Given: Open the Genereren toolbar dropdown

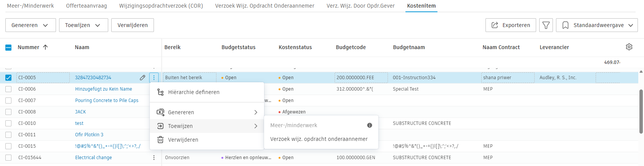Looking at the screenshot, I should pos(30,25).
